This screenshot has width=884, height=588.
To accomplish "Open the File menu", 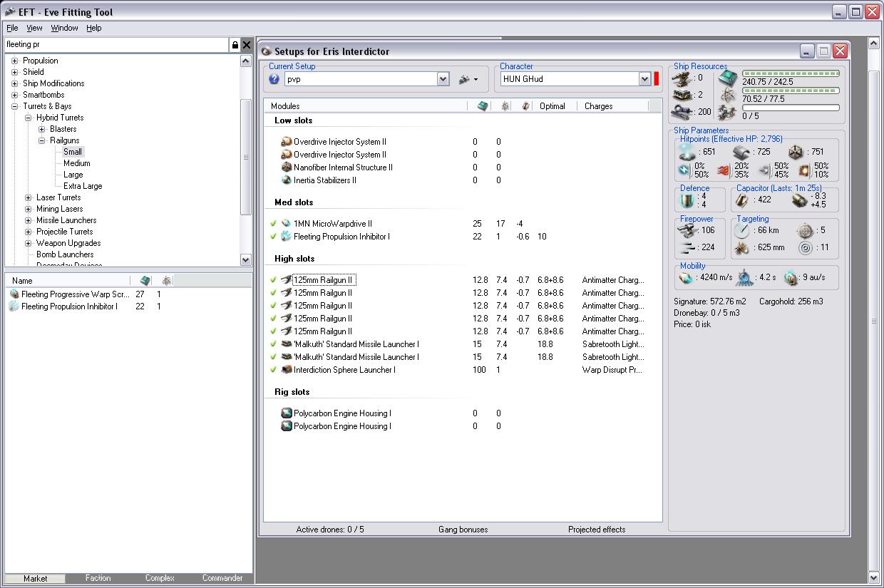I will 12,28.
